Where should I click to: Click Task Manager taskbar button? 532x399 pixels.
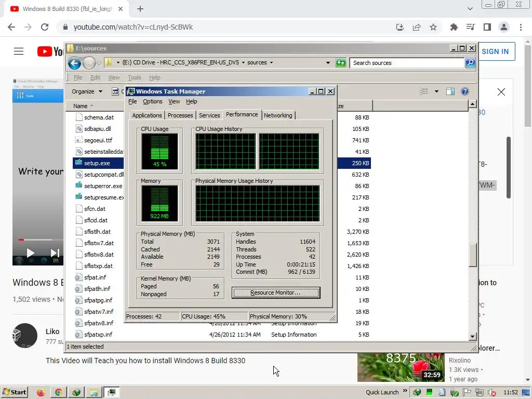point(111,393)
